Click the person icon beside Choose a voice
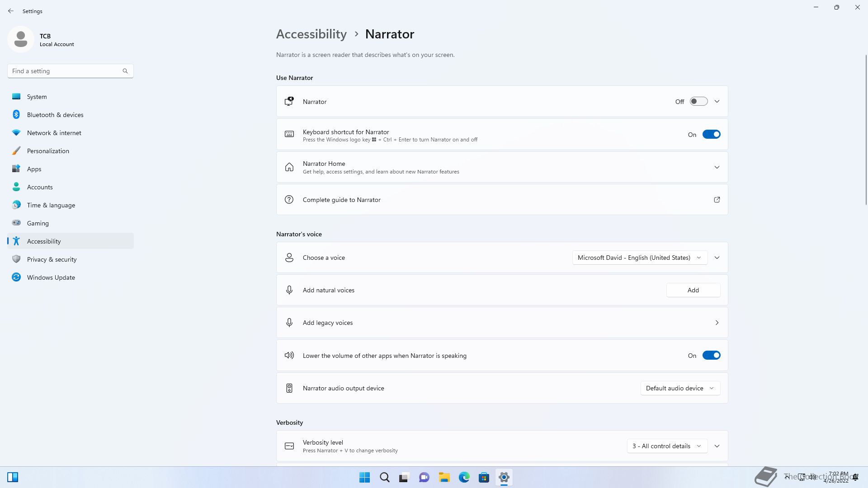 click(x=289, y=258)
